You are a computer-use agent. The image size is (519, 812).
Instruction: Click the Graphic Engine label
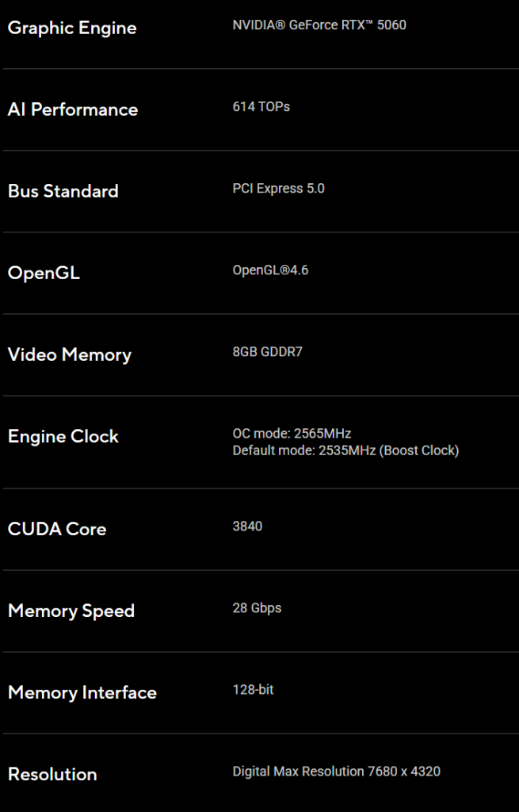(72, 28)
